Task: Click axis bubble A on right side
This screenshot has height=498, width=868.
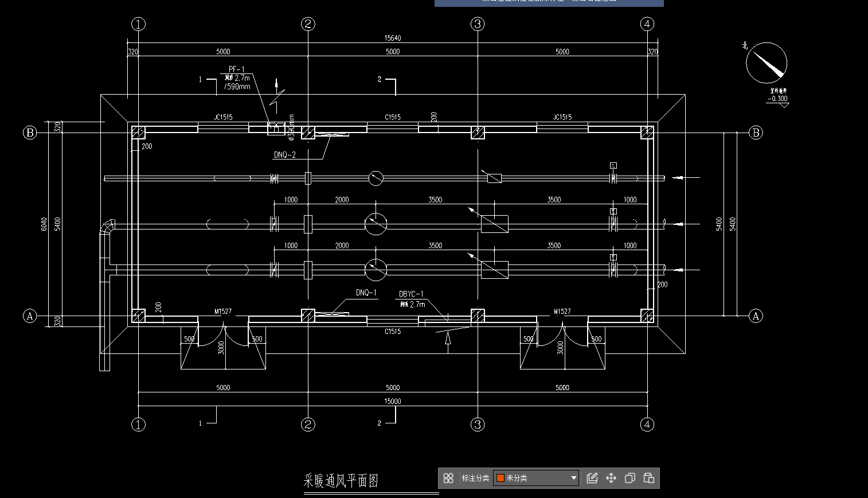Action: click(x=756, y=316)
